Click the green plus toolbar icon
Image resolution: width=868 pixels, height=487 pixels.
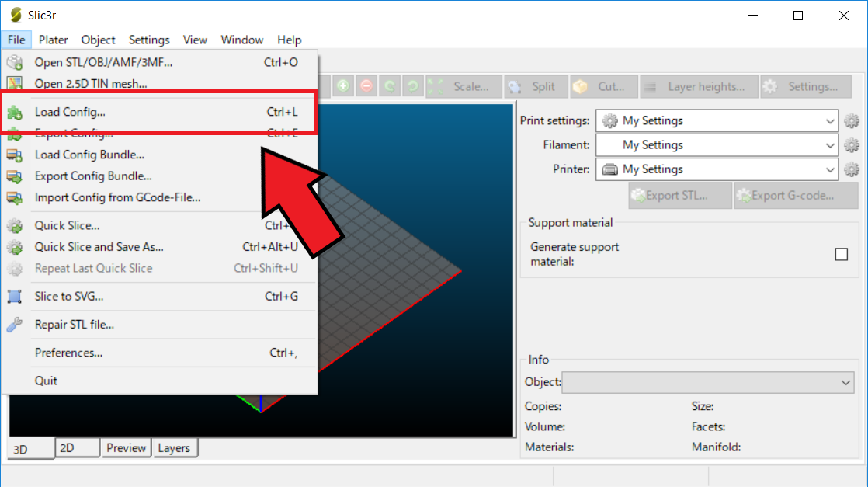point(343,86)
